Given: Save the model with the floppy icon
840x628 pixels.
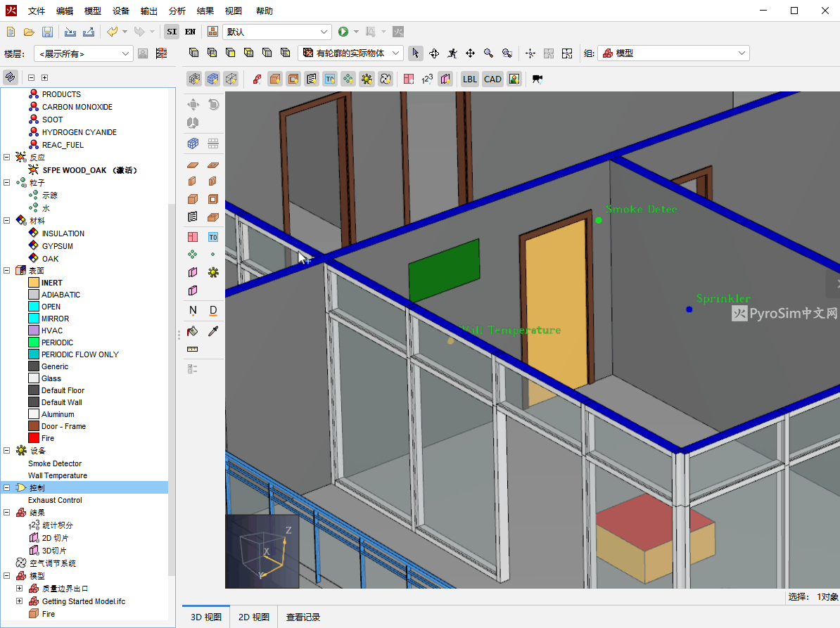Looking at the screenshot, I should point(47,32).
